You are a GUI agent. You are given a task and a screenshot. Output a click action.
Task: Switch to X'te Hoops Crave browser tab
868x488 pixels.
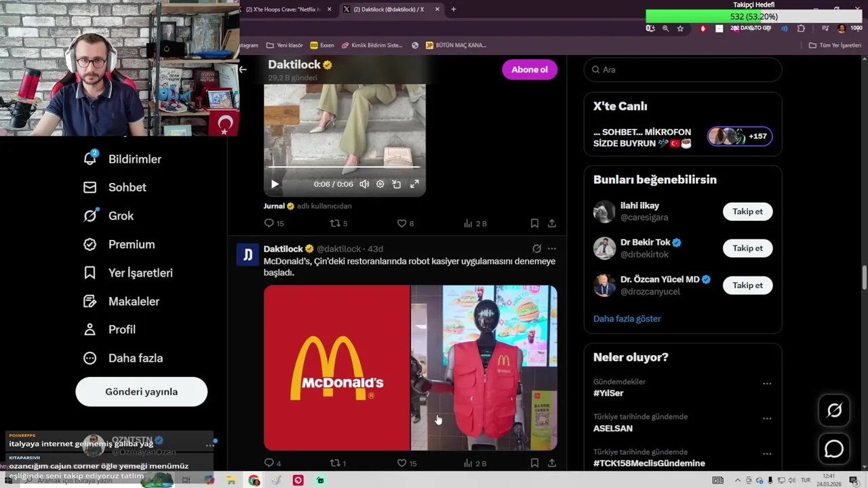tap(283, 9)
